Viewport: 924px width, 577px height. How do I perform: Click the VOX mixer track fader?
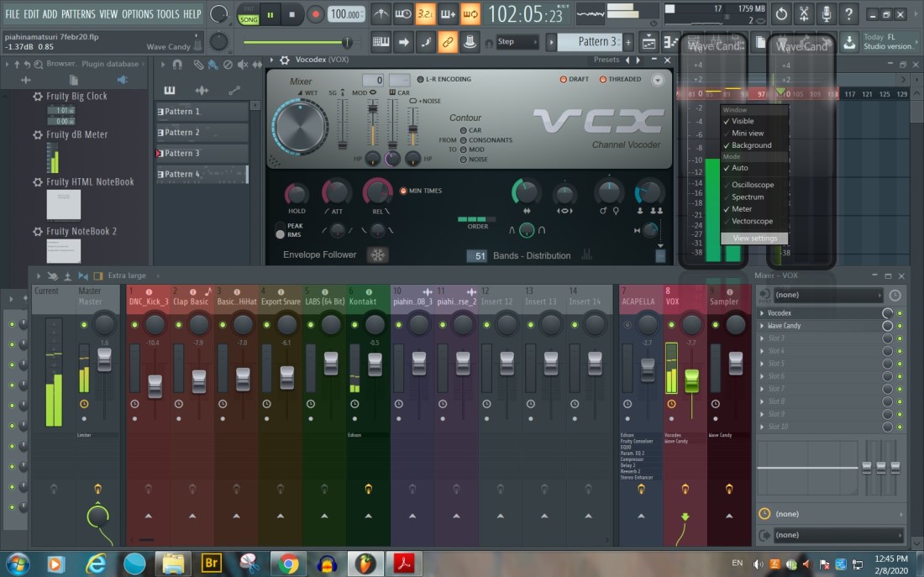tap(692, 380)
